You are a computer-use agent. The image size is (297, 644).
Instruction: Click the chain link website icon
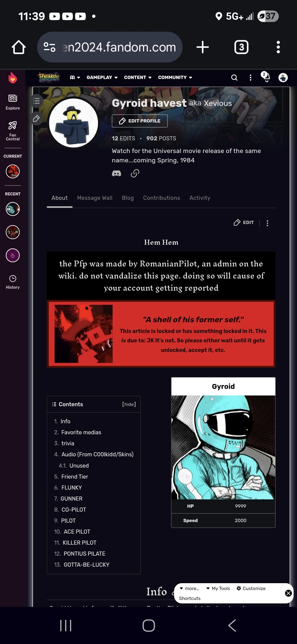click(135, 173)
